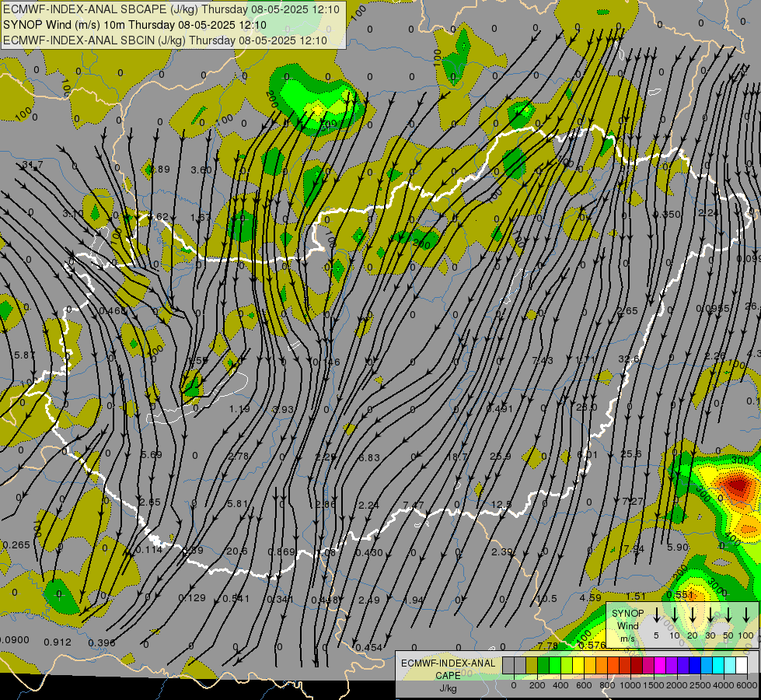Select the olive swatch in the CAPE legend
Screen dimensions: 761x700
coord(532,666)
